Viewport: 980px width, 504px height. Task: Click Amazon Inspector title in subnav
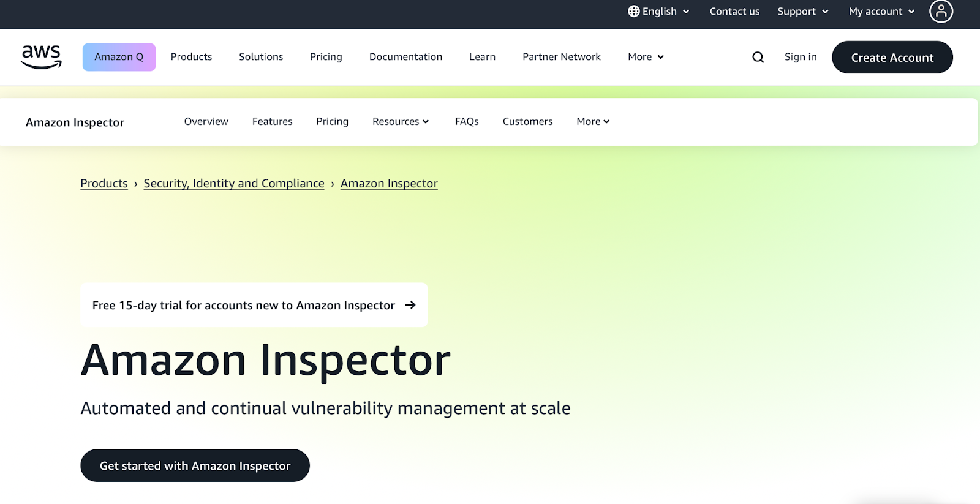coord(75,122)
